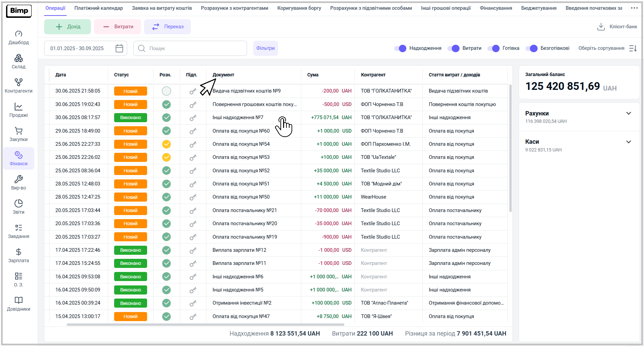
Task: Open the Склад warehouse icon
Action: pos(19,58)
